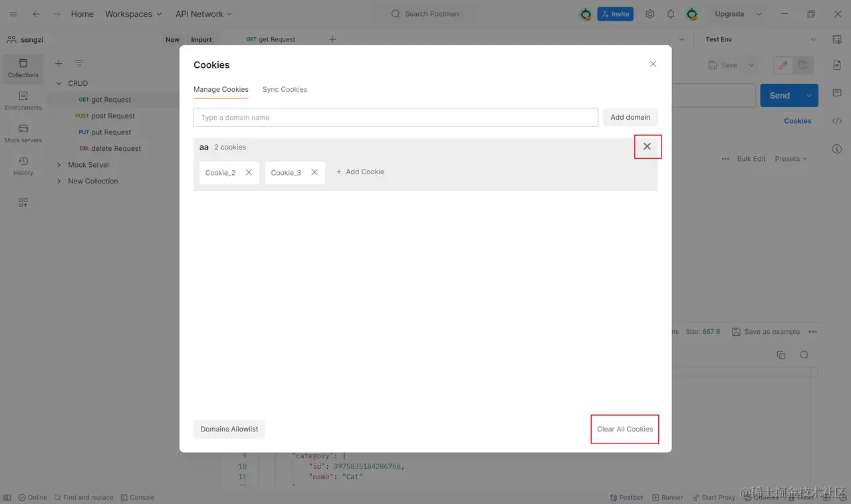Viewport: 851px width, 504px height.
Task: Open the Presets dropdown
Action: (790, 159)
